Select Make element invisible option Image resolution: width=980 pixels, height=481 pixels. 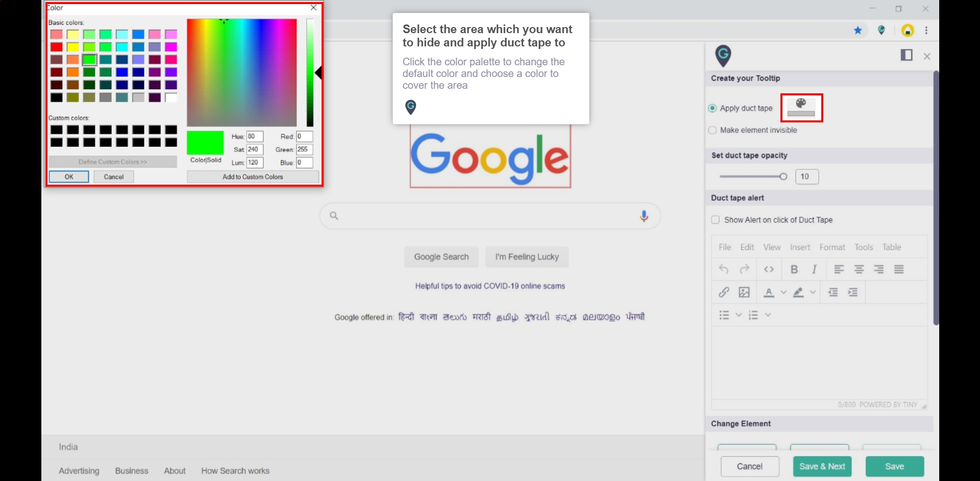(x=713, y=130)
